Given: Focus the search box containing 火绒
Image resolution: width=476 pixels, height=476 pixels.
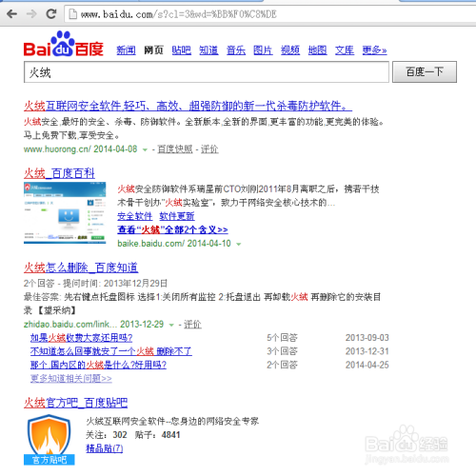Looking at the screenshot, I should point(207,72).
